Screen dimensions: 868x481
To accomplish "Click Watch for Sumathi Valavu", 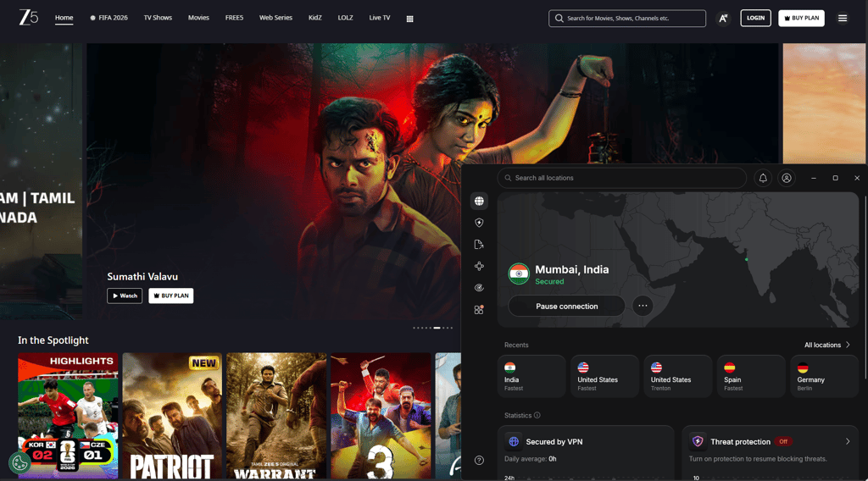I will [125, 296].
